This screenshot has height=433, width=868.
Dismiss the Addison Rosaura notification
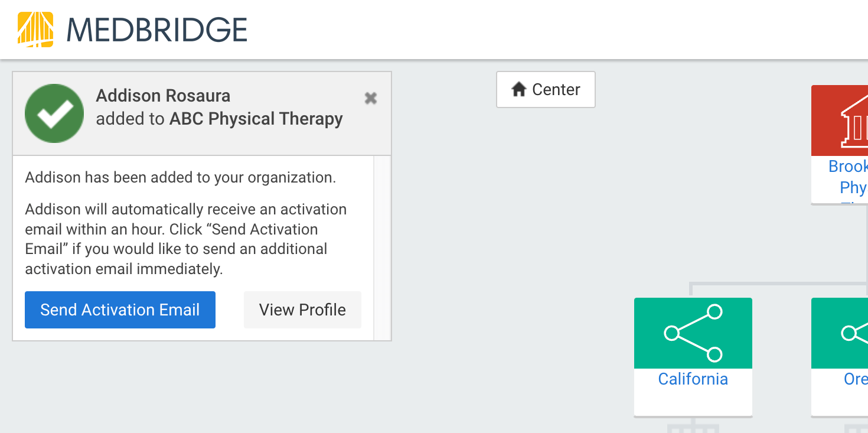(371, 98)
